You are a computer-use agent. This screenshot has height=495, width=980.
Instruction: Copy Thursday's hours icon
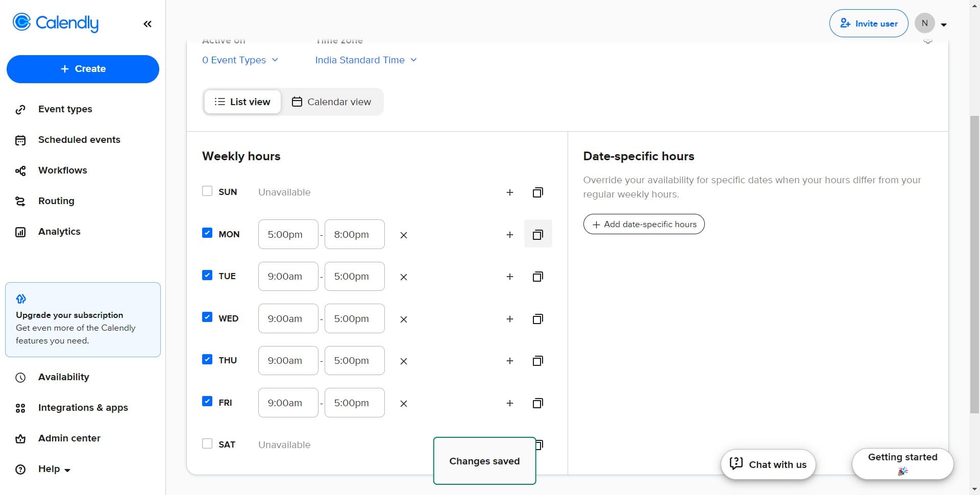pyautogui.click(x=537, y=361)
